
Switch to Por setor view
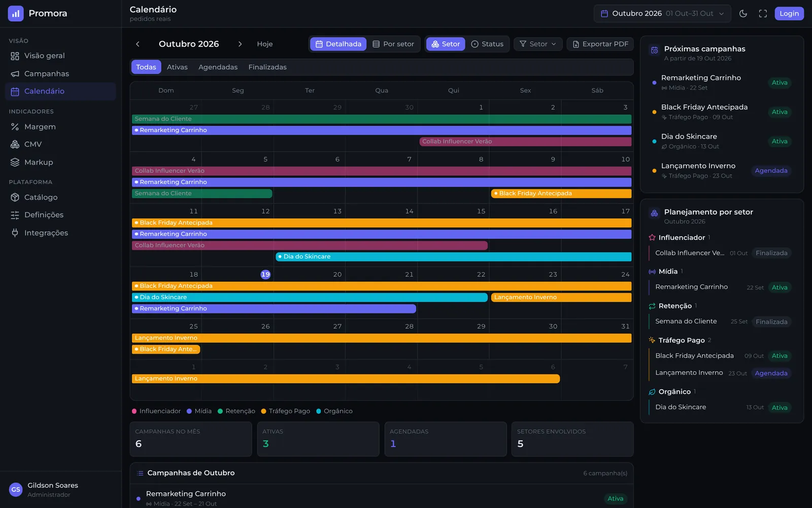pyautogui.click(x=393, y=44)
